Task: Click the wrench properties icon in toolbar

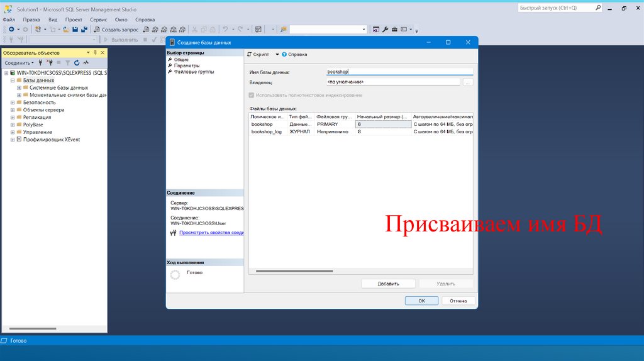Action: [386, 30]
